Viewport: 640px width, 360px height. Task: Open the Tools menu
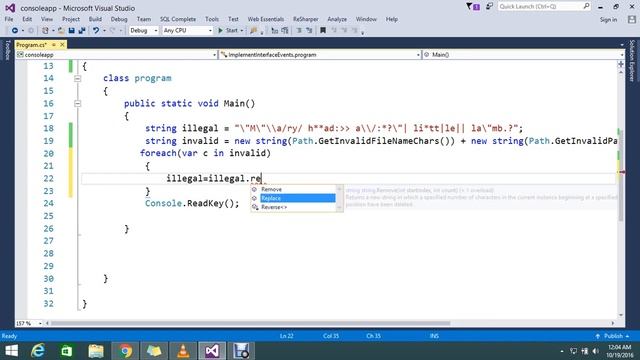click(212, 19)
